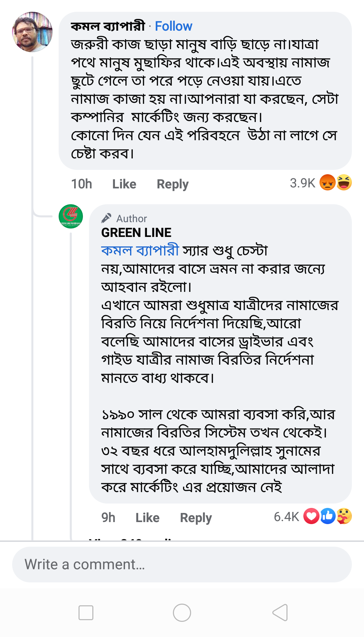Reply to the GREEN LINE author comment
The height and width of the screenshot is (637, 364).
point(196,518)
